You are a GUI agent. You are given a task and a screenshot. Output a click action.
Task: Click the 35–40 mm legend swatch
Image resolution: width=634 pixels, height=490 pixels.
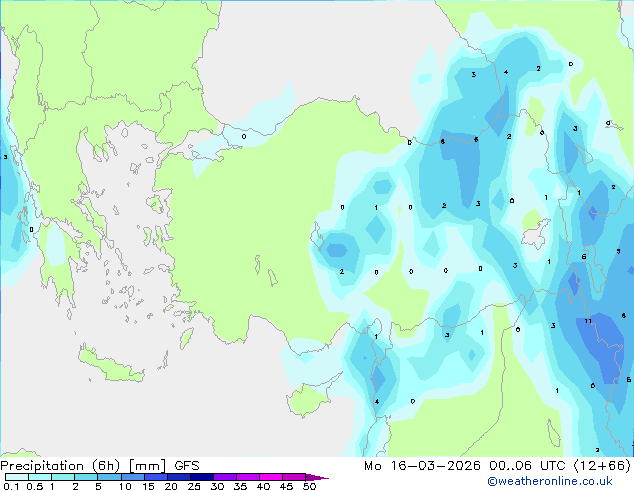pos(248,477)
